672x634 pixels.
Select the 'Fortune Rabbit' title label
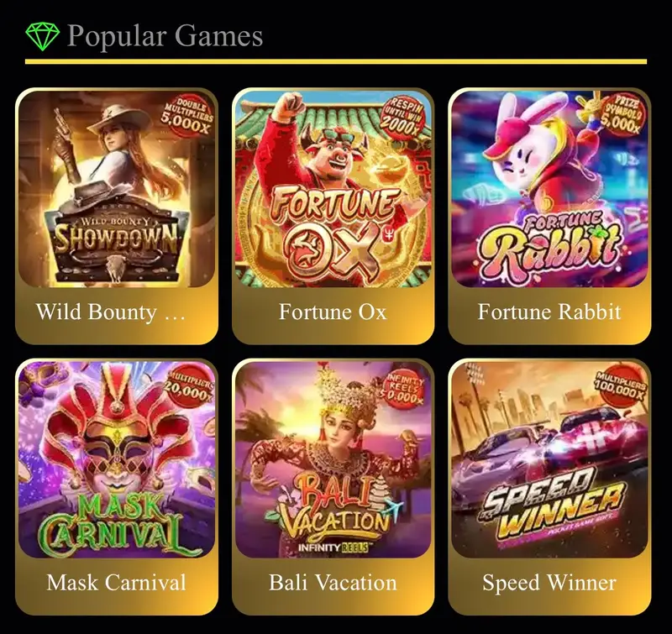549,312
